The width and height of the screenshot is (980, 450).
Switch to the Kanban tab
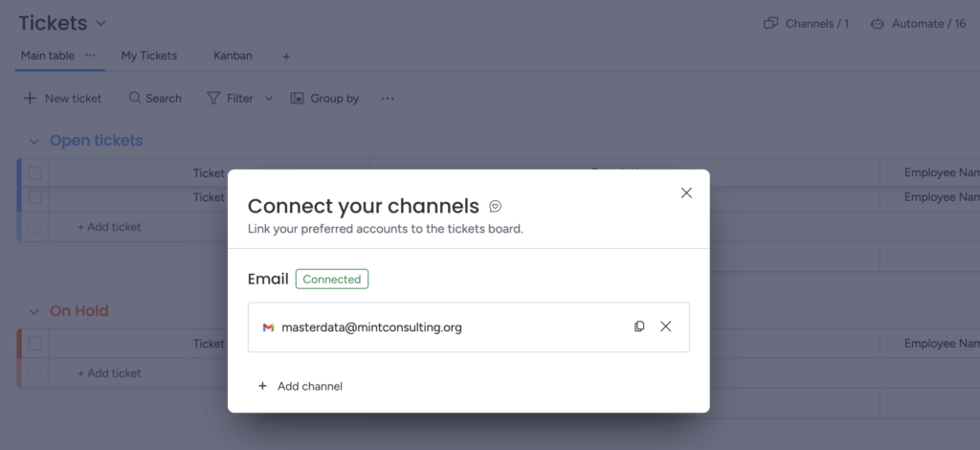click(x=233, y=56)
